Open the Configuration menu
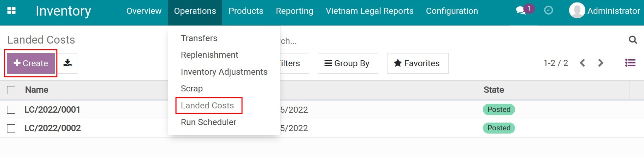Screen dimensions: 644x158 pyautogui.click(x=452, y=11)
